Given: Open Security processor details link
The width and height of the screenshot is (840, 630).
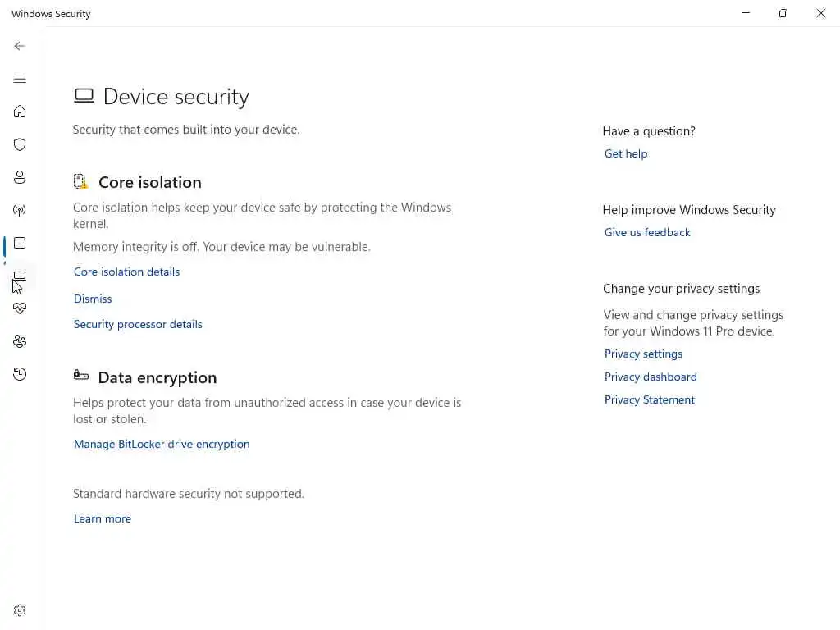Looking at the screenshot, I should [x=138, y=324].
